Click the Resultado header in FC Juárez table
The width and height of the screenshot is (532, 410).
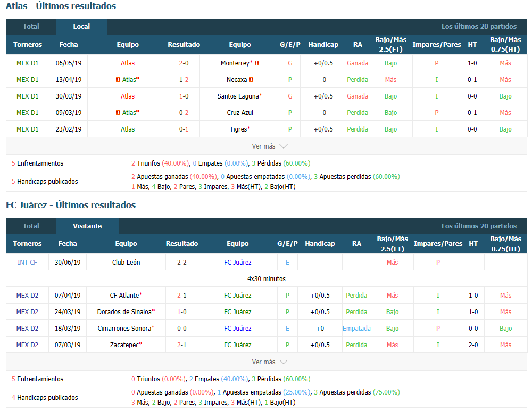(x=182, y=243)
